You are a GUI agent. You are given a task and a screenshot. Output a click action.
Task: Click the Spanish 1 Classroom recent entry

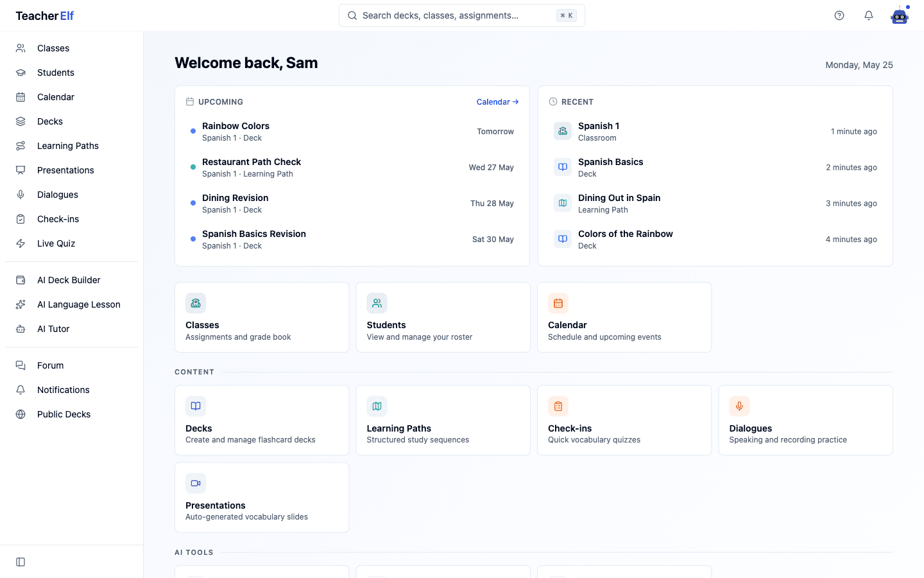pyautogui.click(x=715, y=131)
